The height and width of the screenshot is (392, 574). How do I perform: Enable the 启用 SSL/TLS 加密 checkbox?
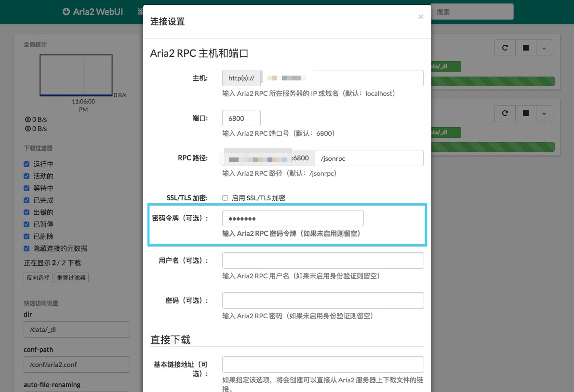(225, 198)
